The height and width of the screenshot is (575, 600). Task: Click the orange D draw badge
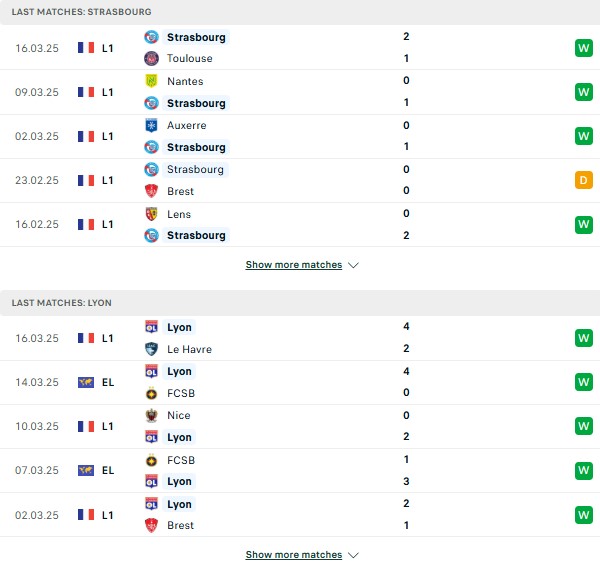pyautogui.click(x=584, y=180)
